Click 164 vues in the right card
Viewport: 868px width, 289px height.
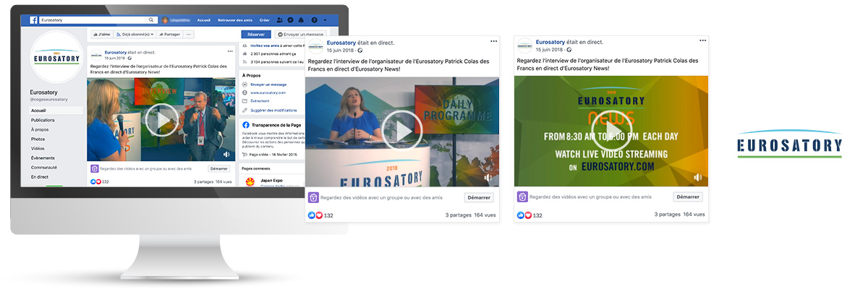694,215
